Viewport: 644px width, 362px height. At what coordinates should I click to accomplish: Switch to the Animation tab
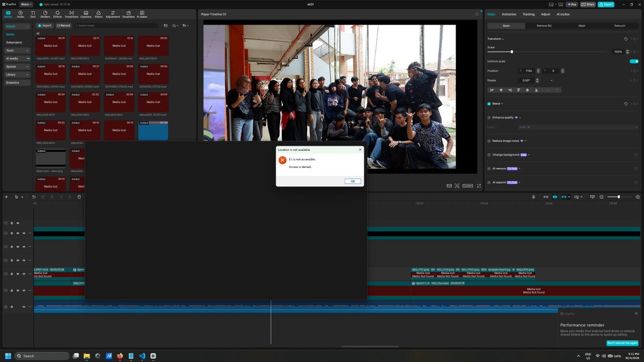coord(509,14)
